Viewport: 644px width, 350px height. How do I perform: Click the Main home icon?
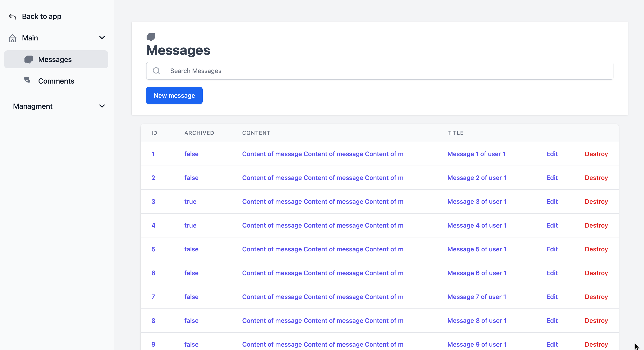pyautogui.click(x=13, y=38)
